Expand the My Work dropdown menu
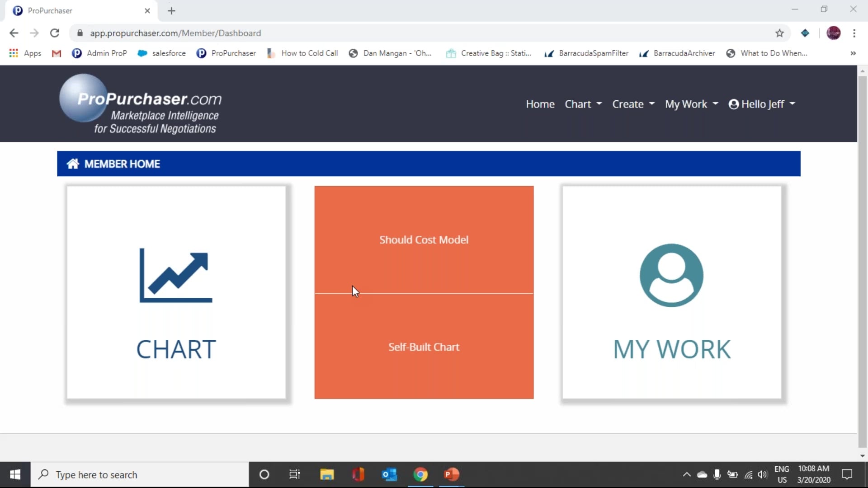868x488 pixels. click(692, 104)
